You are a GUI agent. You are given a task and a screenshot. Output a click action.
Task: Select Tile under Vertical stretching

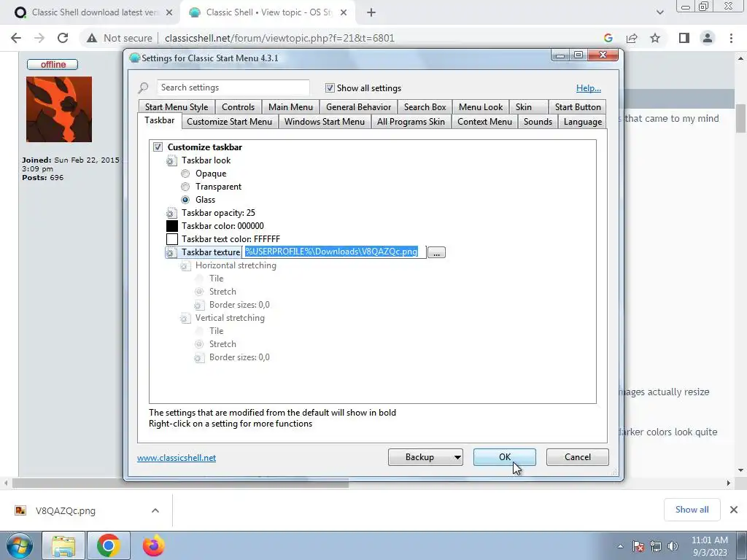click(199, 331)
